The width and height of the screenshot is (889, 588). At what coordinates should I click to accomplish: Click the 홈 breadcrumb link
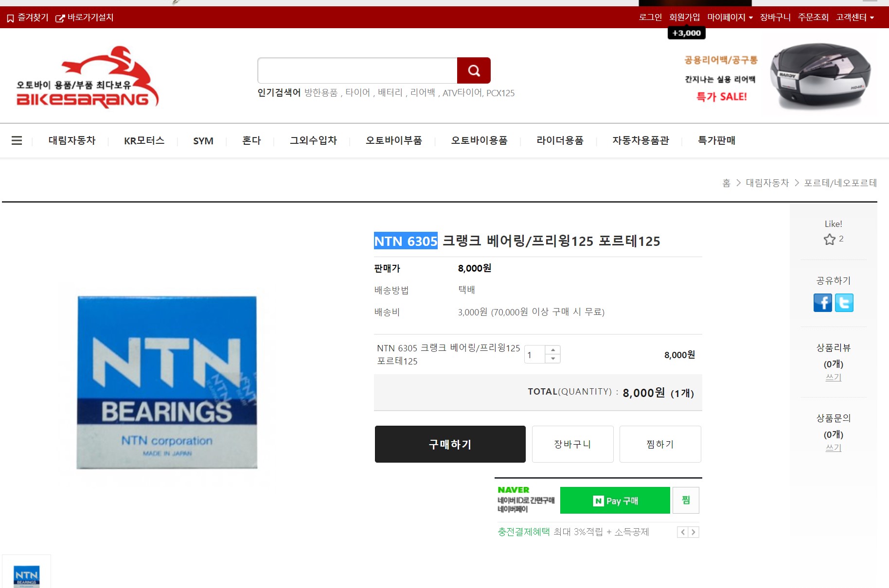[x=726, y=183]
